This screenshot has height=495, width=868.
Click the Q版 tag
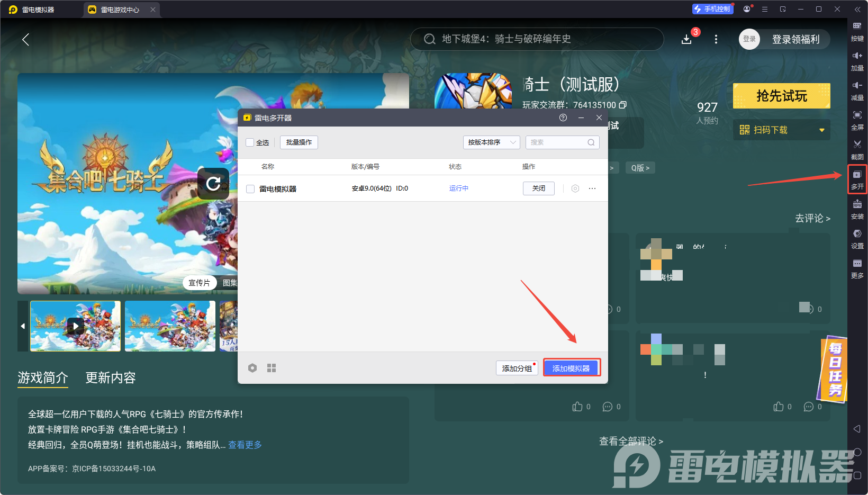click(x=640, y=168)
